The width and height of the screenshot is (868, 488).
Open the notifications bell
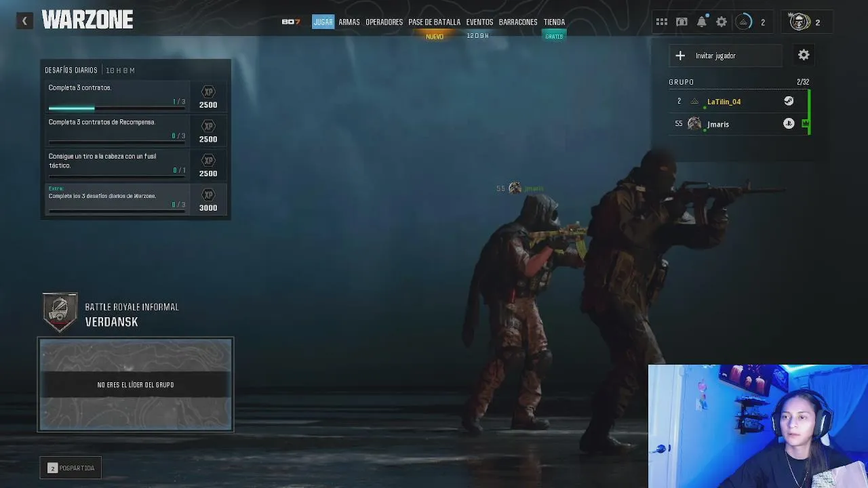pyautogui.click(x=702, y=22)
